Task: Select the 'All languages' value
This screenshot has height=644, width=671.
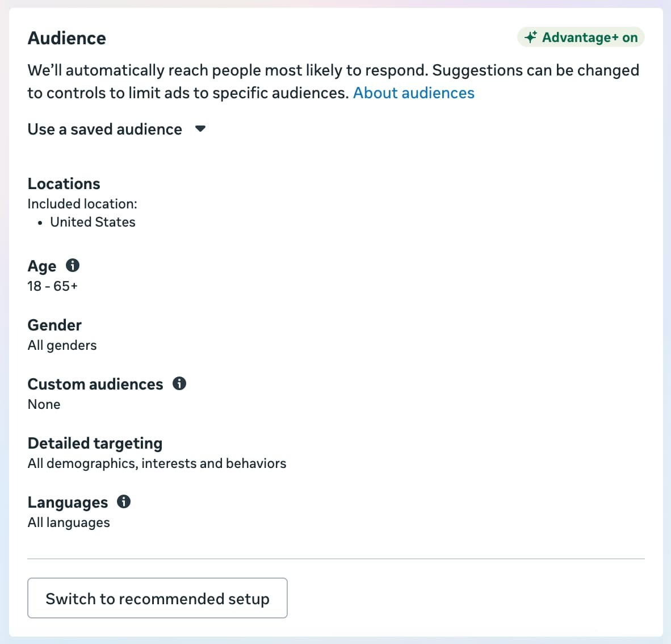Action: [x=69, y=522]
